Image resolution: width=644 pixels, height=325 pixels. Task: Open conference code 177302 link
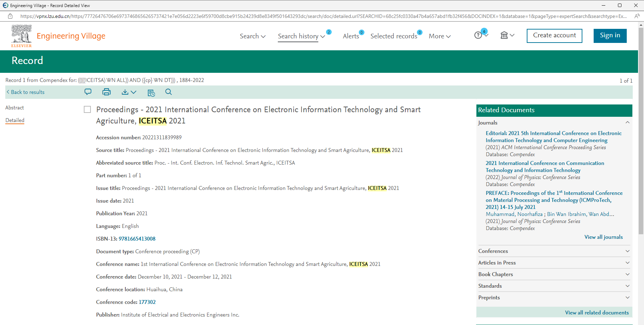(x=147, y=302)
